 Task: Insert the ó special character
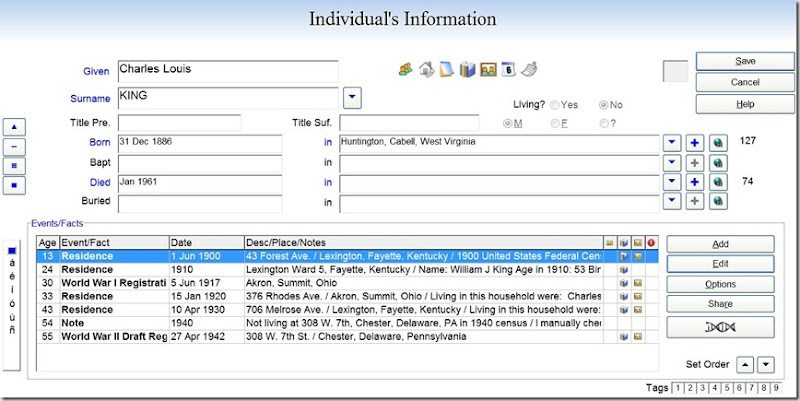pyautogui.click(x=12, y=303)
